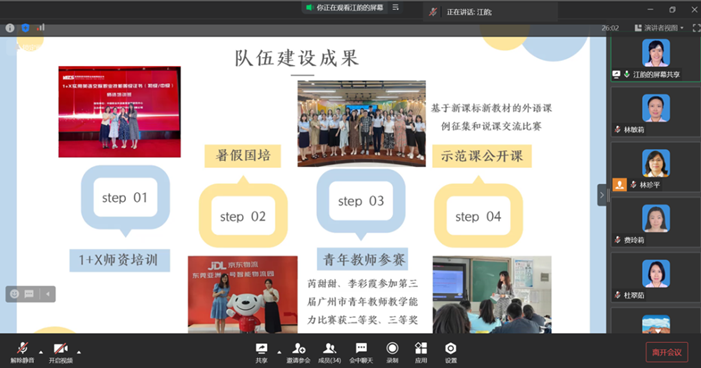Open the 设置 settings icon
This screenshot has width=701, height=368.
(x=451, y=352)
